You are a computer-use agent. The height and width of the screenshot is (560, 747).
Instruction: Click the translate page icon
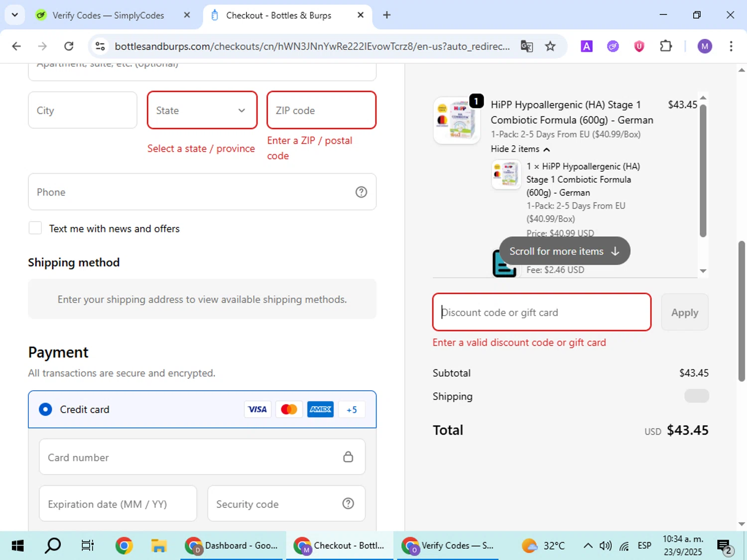[x=526, y=46]
